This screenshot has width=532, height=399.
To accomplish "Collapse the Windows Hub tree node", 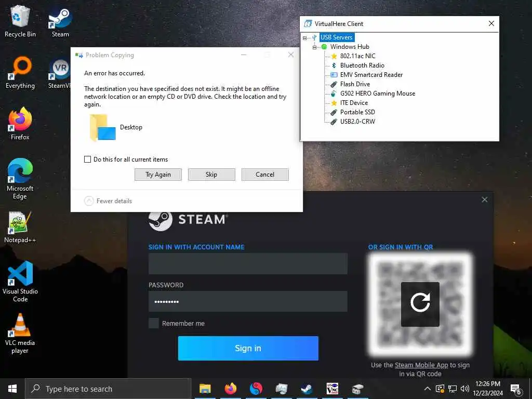I will pos(314,47).
